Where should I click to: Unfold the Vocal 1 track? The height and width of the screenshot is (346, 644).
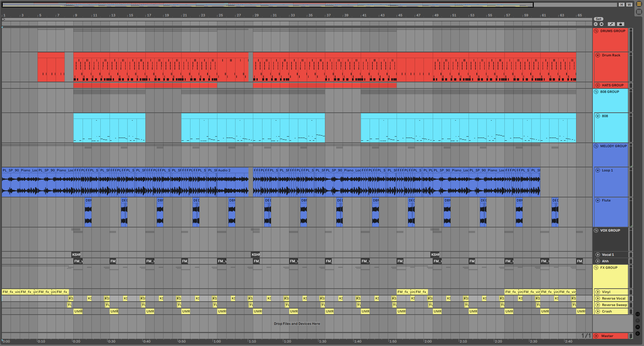598,254
